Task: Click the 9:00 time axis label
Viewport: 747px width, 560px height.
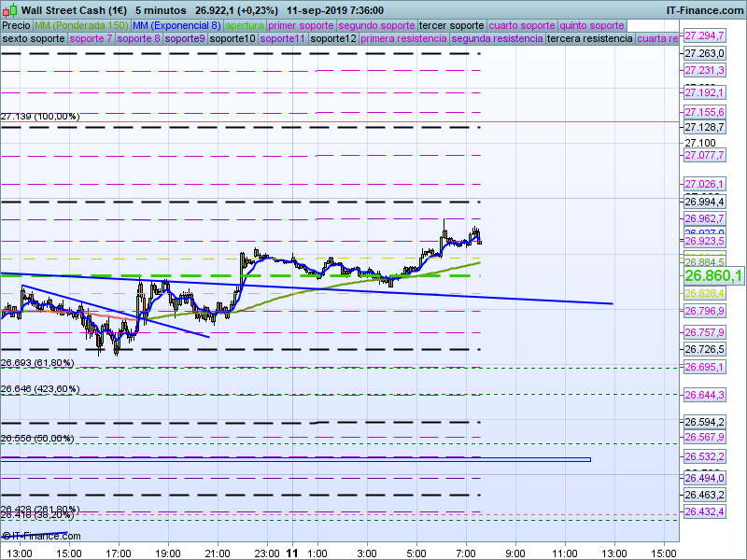Action: point(515,553)
